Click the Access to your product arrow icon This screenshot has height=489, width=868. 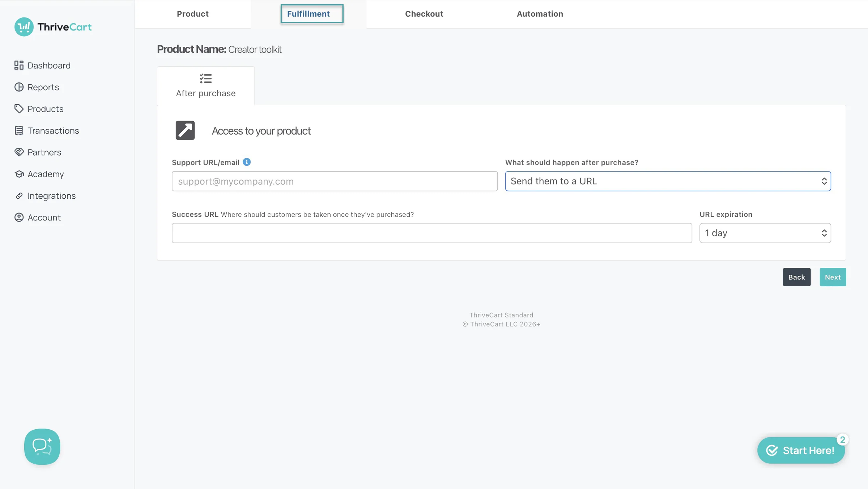click(185, 130)
